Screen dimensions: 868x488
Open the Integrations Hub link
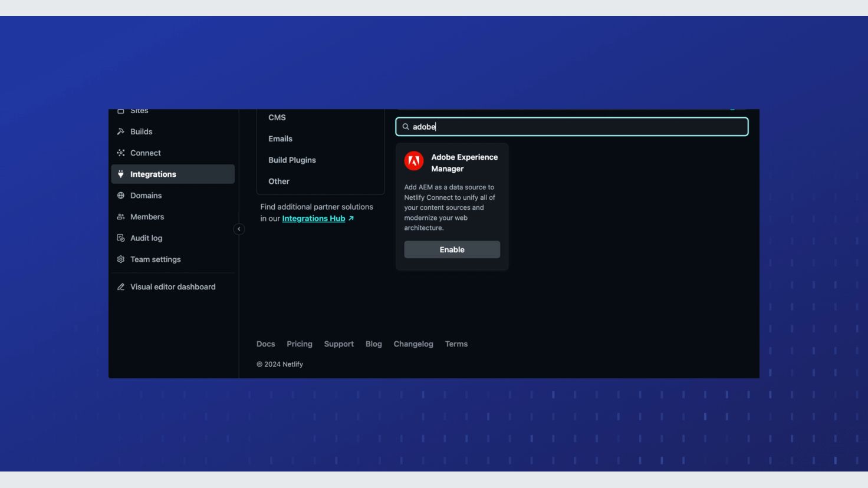click(x=314, y=218)
